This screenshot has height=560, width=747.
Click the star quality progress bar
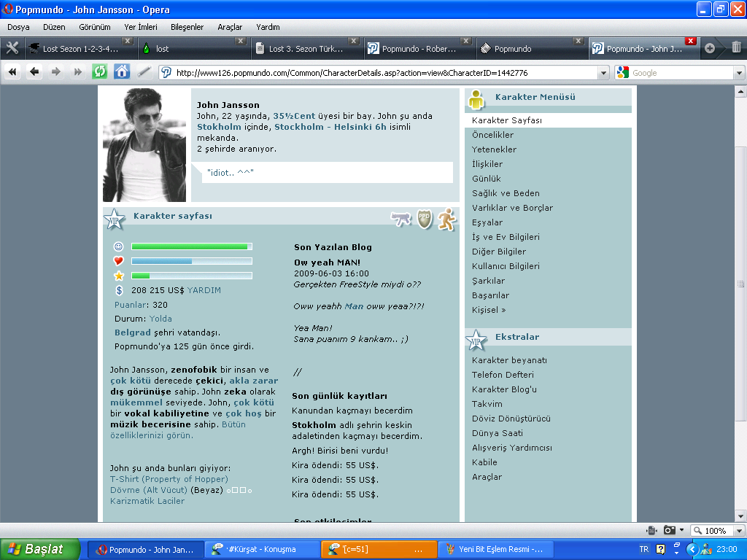coord(192,275)
